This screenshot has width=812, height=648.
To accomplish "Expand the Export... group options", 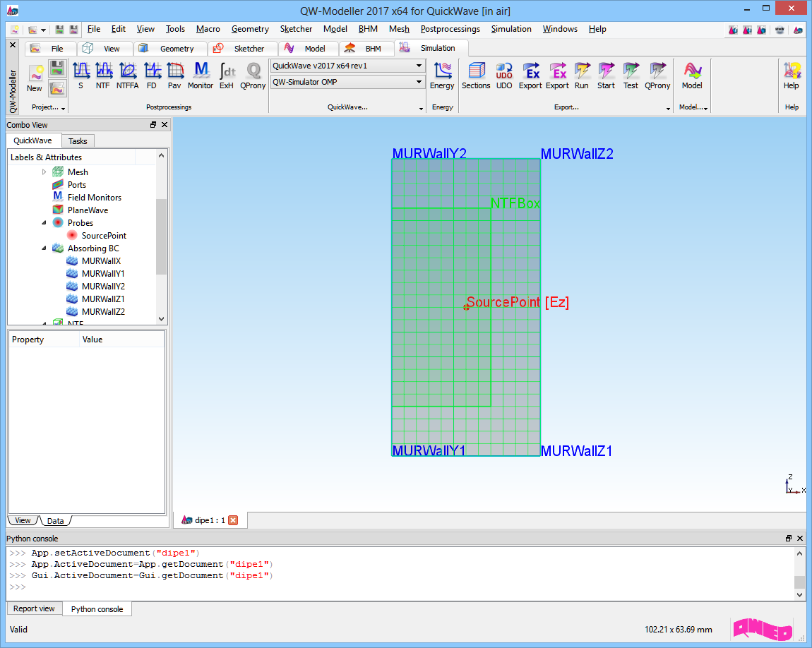I will coord(668,108).
